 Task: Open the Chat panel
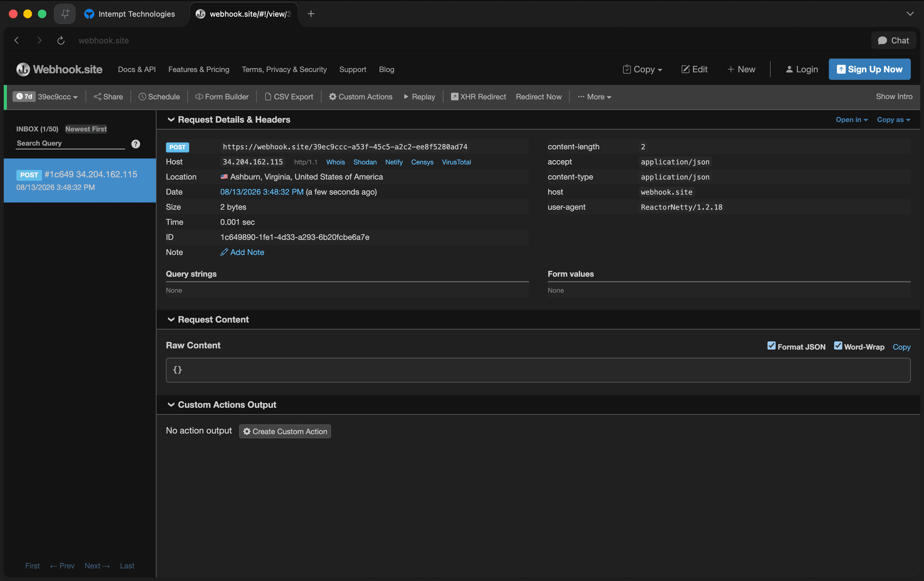click(894, 40)
